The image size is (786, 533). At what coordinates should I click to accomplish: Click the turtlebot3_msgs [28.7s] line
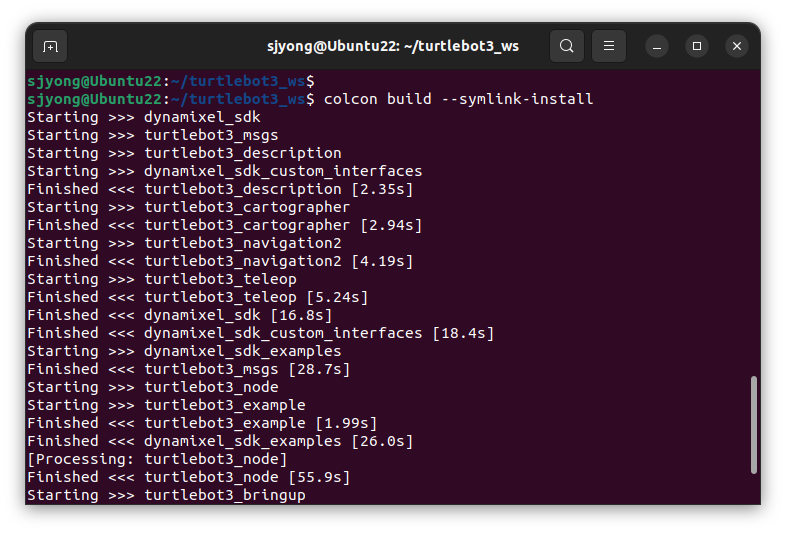188,369
